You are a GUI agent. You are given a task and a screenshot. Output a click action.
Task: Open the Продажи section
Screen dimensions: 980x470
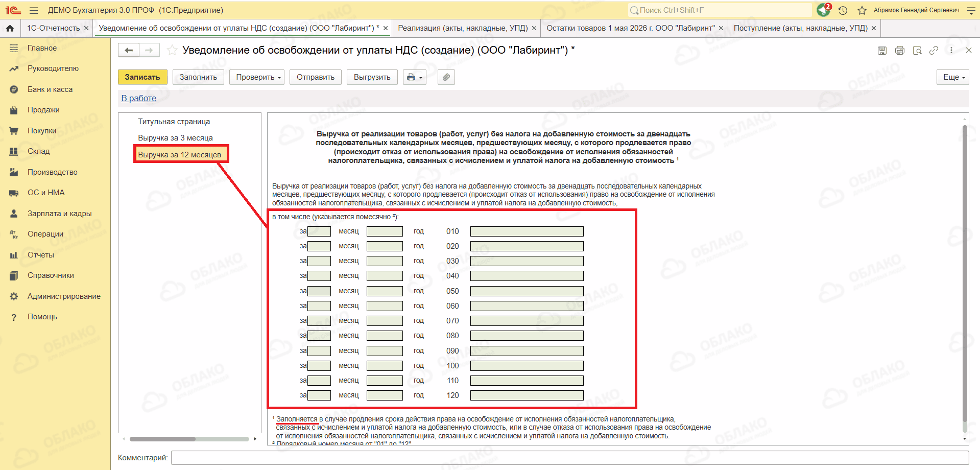[x=43, y=110]
